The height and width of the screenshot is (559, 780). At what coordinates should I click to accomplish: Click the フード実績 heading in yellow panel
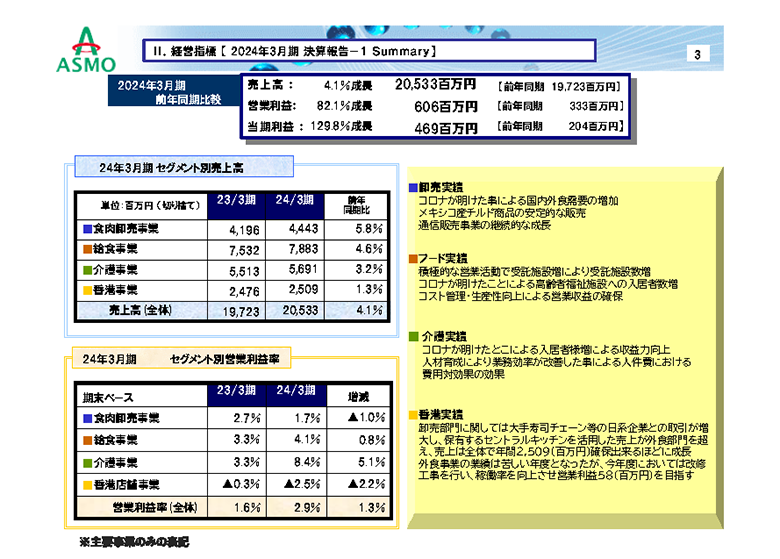443,258
